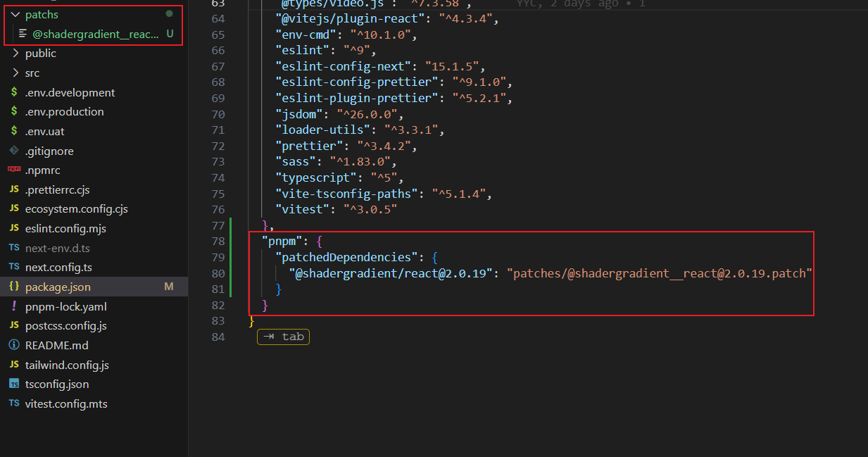Click the .gitignore git icon
Screen dimensions: 868x457
tap(13, 151)
